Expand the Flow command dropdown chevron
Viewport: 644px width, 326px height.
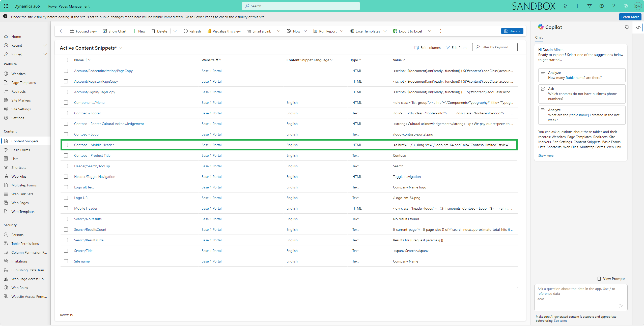[305, 31]
